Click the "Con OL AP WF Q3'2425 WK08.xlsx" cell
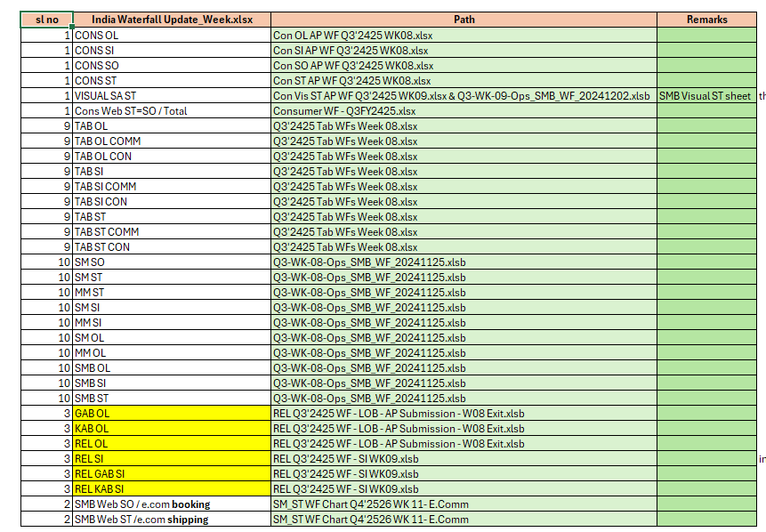 coord(464,35)
